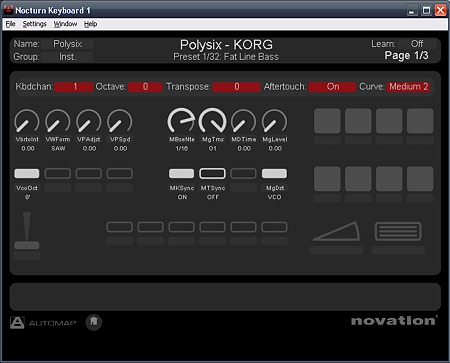The height and width of the screenshot is (363, 450).
Task: Toggle the Learn Off field
Action: click(x=417, y=44)
